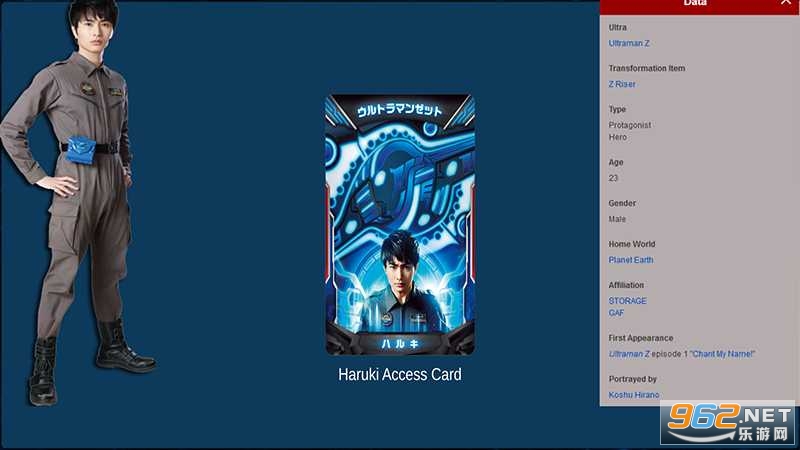The image size is (800, 450).
Task: Open the GAF affiliation link
Action: pos(616,313)
